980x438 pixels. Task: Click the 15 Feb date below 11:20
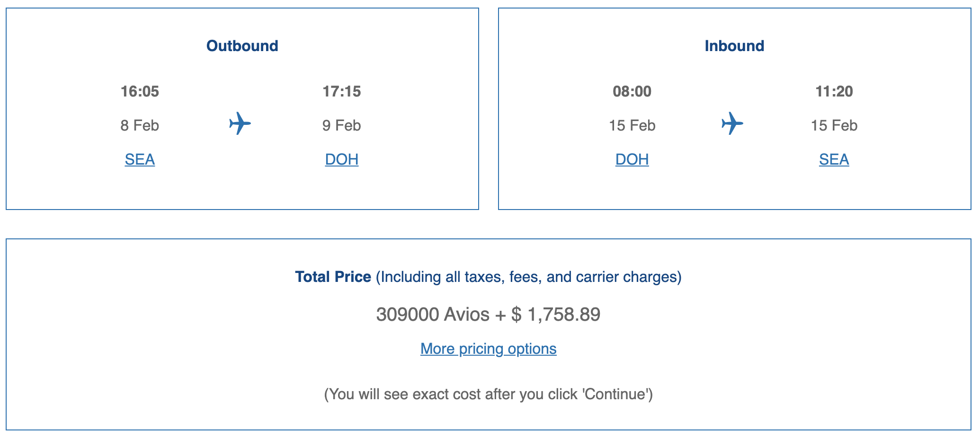pyautogui.click(x=834, y=125)
